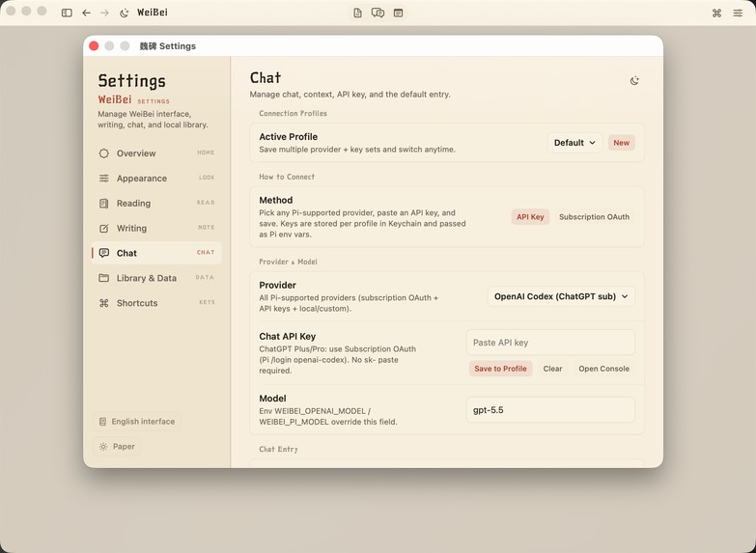Close the Settings window with red button
Screen dimensions: 756x553
[94, 45]
